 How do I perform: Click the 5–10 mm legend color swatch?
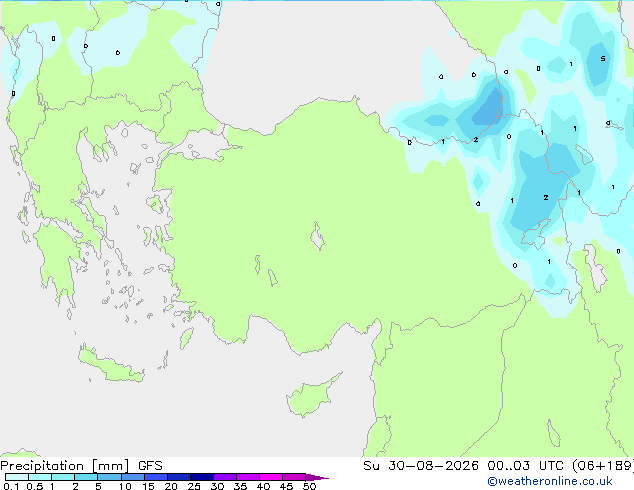[x=109, y=477]
